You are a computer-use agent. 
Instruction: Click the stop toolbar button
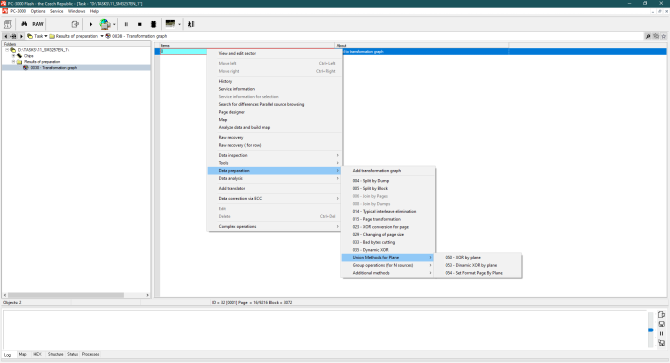[140, 24]
